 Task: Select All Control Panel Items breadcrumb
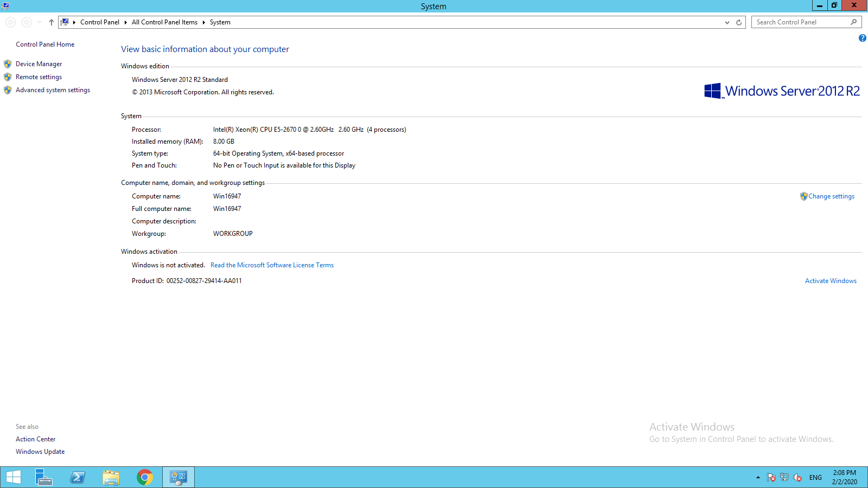click(x=164, y=22)
